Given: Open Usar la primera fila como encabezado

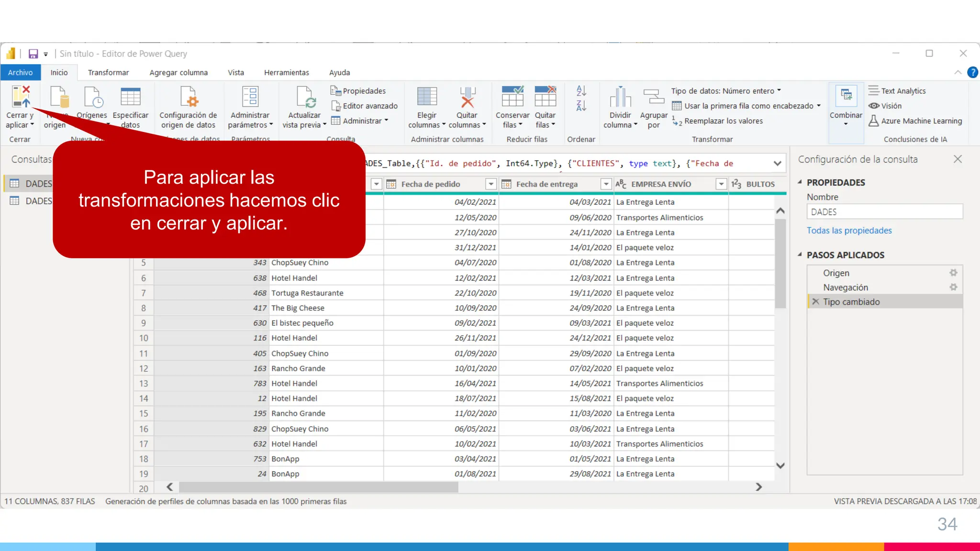Looking at the screenshot, I should [x=746, y=106].
